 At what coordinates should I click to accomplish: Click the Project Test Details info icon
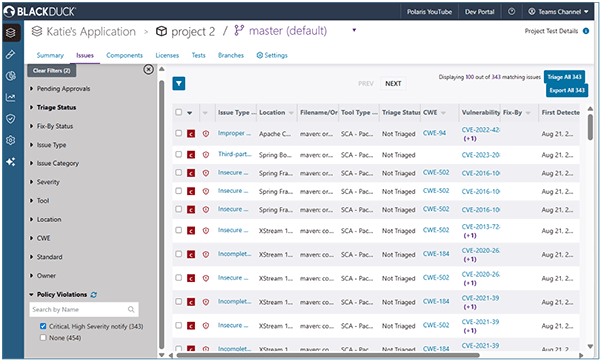click(x=585, y=31)
